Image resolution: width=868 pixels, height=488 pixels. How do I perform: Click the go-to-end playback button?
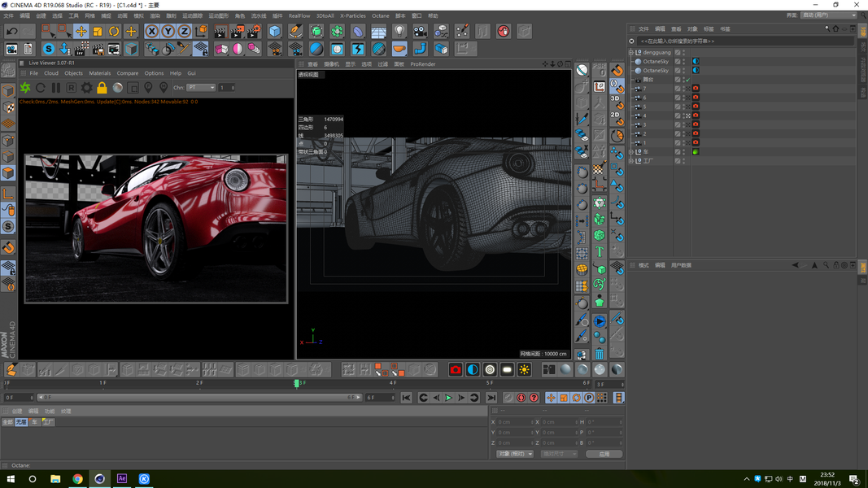pos(491,398)
